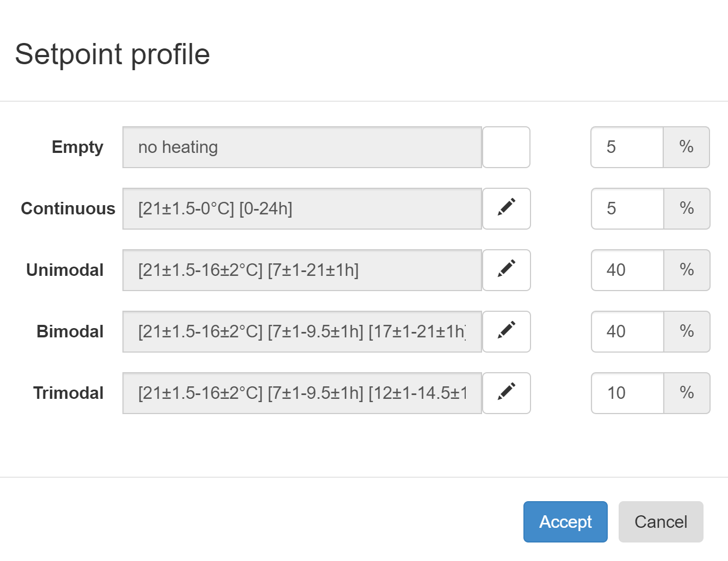
Task: Click the Setpoint profile dialog title
Action: (x=113, y=54)
